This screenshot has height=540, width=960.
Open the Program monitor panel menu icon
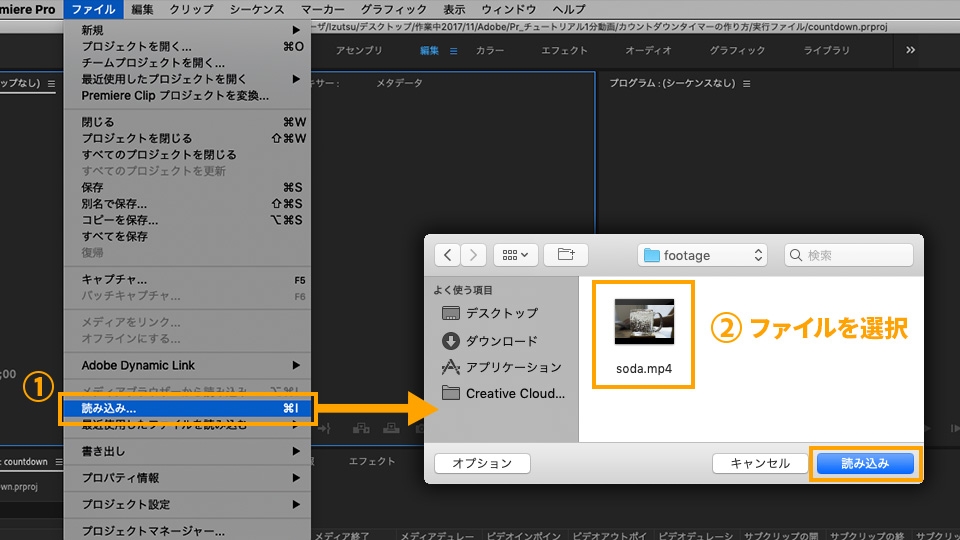click(746, 83)
